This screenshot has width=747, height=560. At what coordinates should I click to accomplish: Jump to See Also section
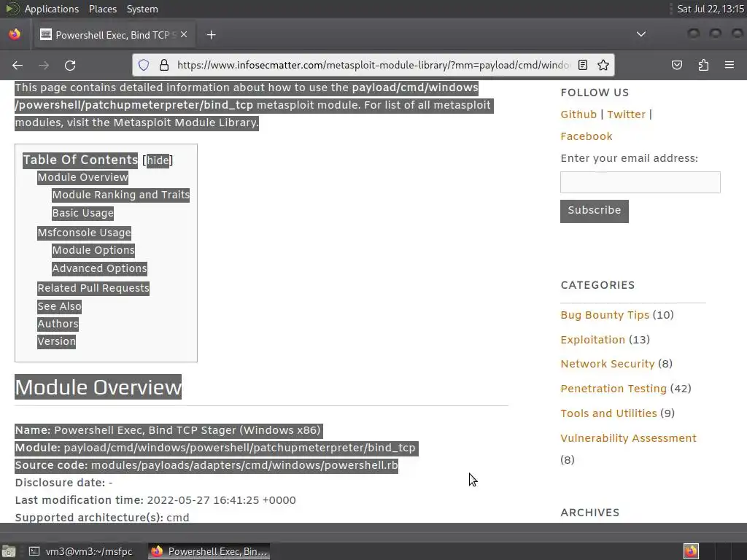click(x=60, y=306)
